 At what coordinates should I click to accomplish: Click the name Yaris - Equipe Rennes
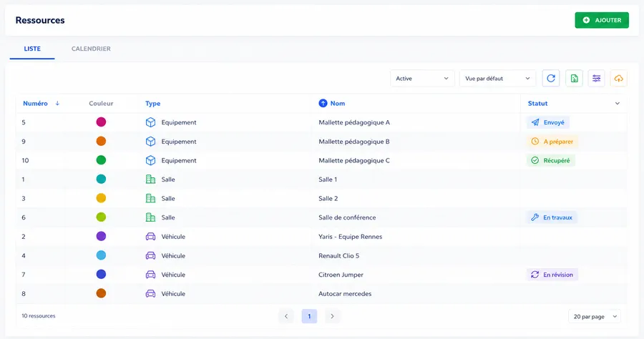[x=351, y=237]
